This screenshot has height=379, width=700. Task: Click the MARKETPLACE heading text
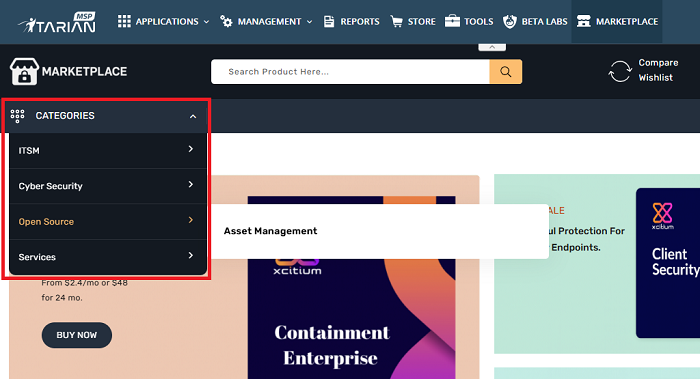(x=84, y=71)
